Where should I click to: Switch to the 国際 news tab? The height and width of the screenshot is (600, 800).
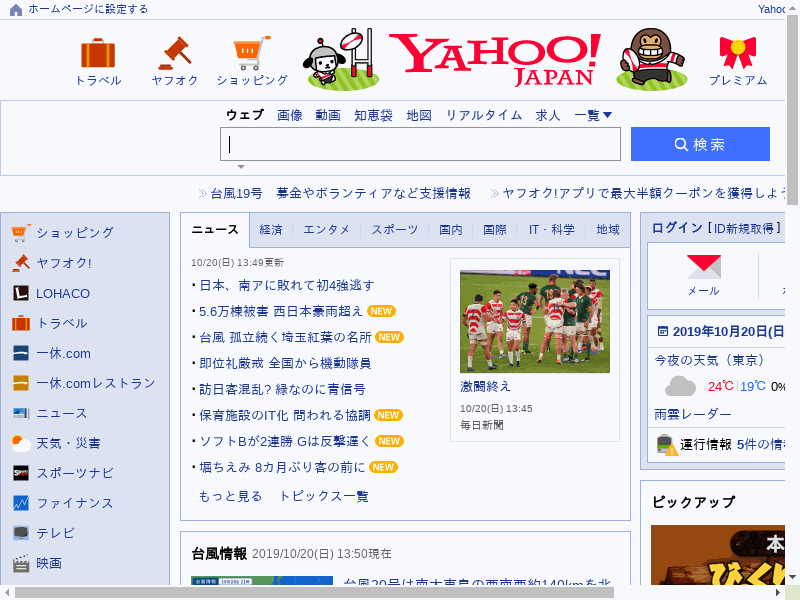tap(495, 230)
